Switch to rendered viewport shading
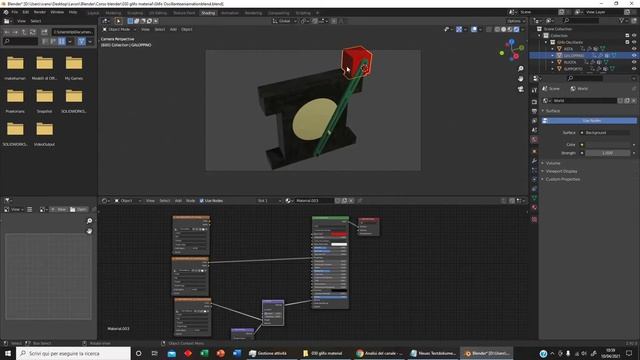The height and width of the screenshot is (360, 640). 517,29
